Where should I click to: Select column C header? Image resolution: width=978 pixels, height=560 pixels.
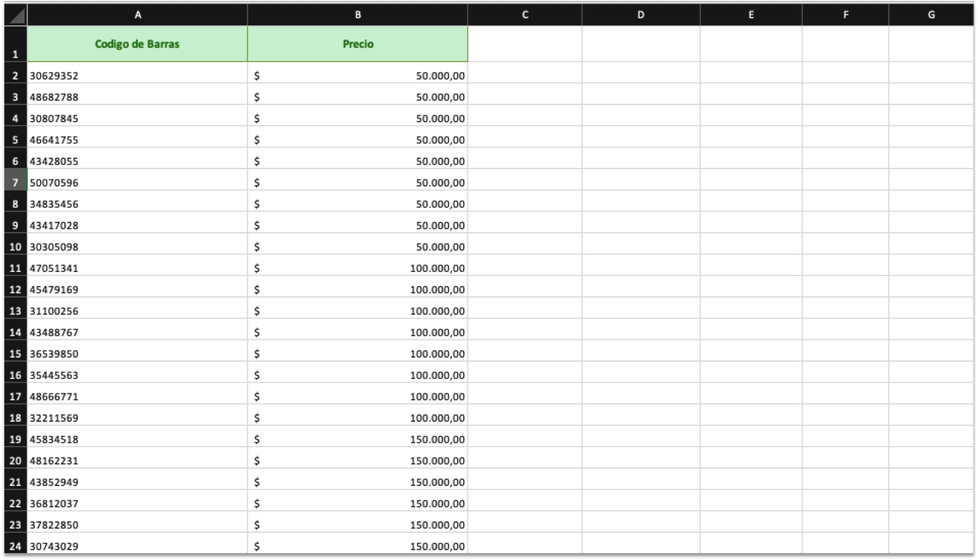(525, 15)
